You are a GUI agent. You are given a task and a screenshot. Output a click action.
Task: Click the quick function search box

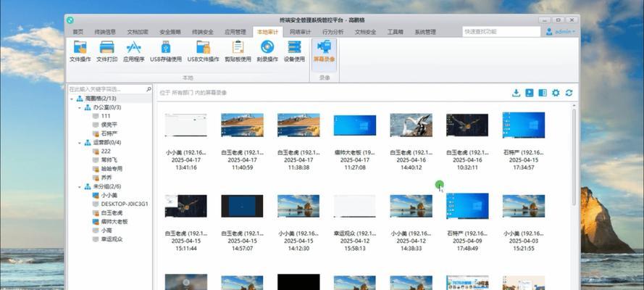[x=501, y=32]
